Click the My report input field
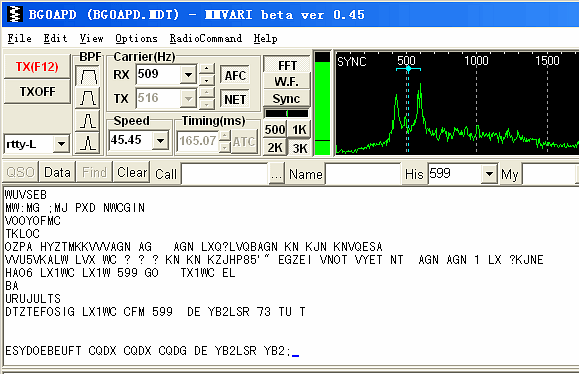The width and height of the screenshot is (579, 374). tap(549, 174)
